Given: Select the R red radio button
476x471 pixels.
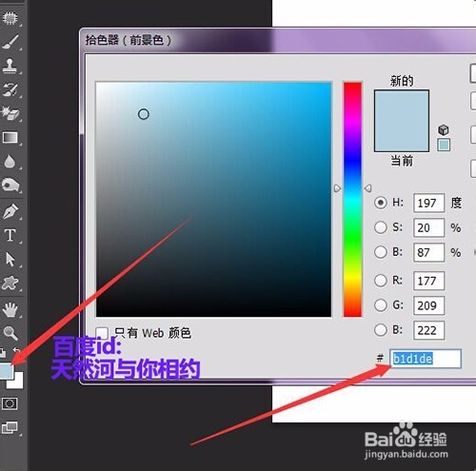Looking at the screenshot, I should pyautogui.click(x=381, y=281).
